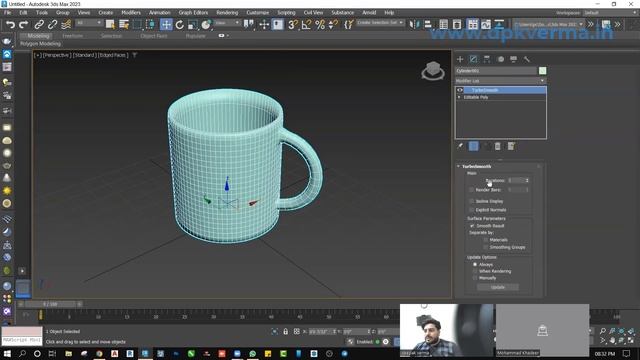Choose the Rectangular Selection Region icon
The image size is (640, 360).
tap(137, 25)
